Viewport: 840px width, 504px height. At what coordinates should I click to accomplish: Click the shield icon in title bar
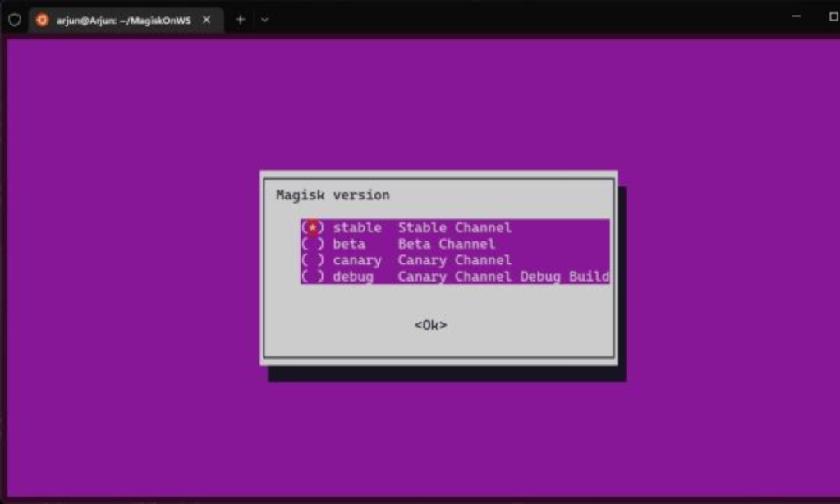click(x=15, y=20)
